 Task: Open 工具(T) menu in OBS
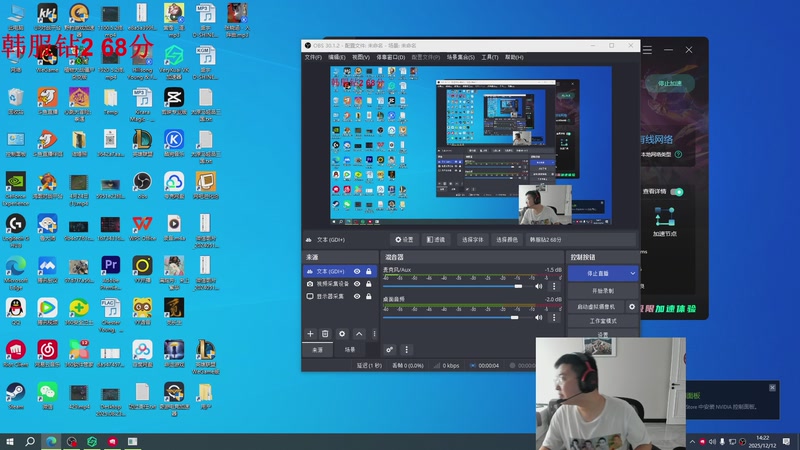click(490, 57)
